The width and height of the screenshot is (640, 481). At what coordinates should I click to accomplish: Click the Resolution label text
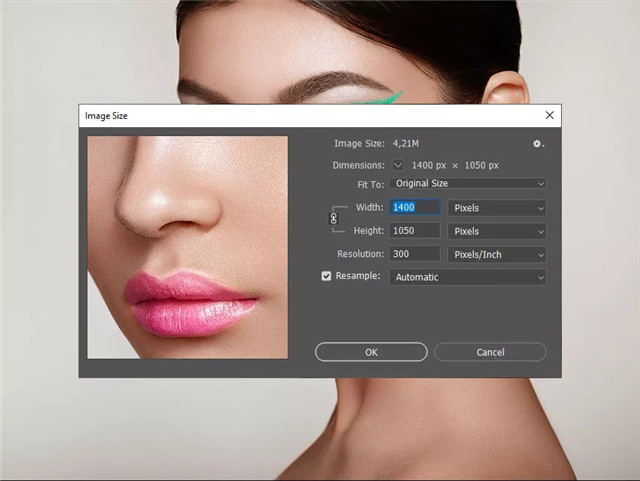(x=360, y=254)
